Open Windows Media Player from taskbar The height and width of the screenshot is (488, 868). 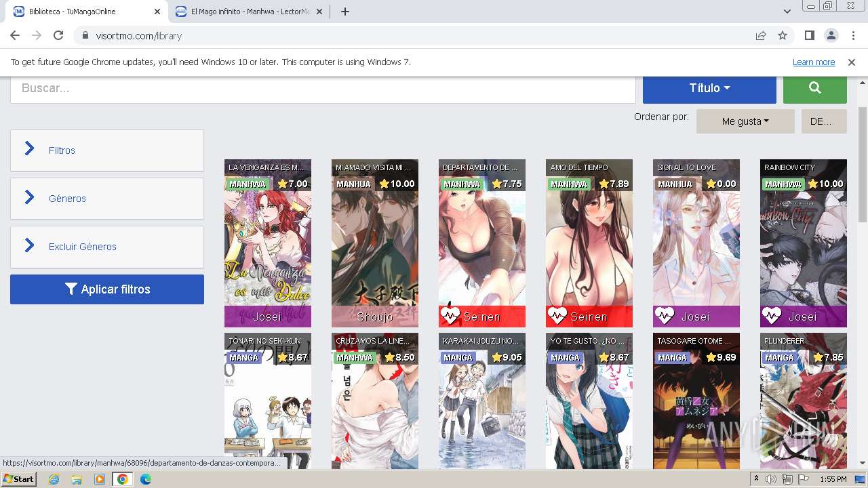[x=100, y=479]
